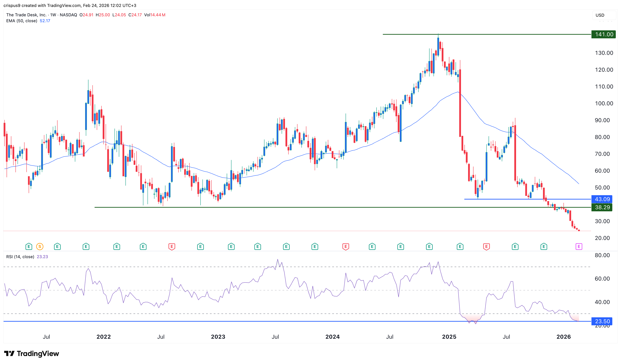Click the last green E earnings marker
Viewport: 621px width, 364px height.
coord(544,246)
